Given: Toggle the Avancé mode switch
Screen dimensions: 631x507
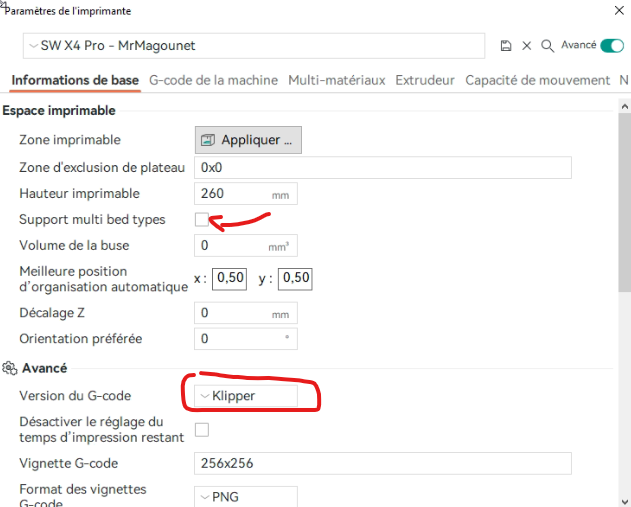Looking at the screenshot, I should click(x=612, y=45).
